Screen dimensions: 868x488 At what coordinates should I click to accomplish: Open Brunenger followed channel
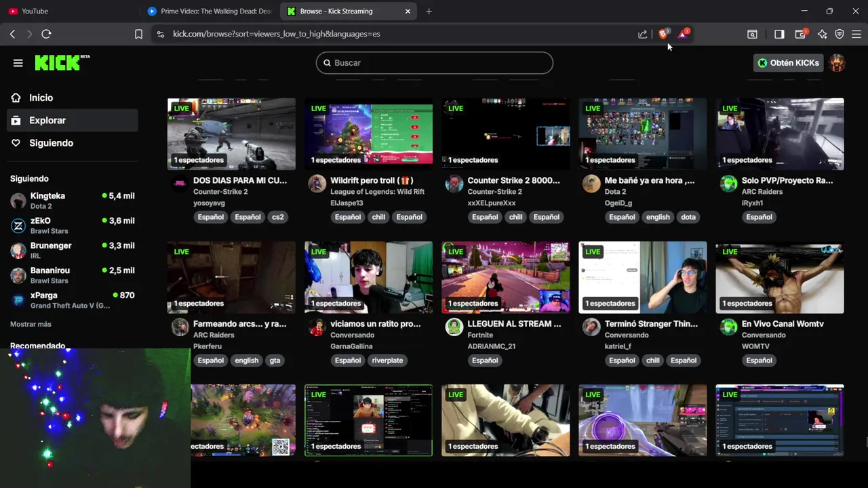[x=73, y=250]
